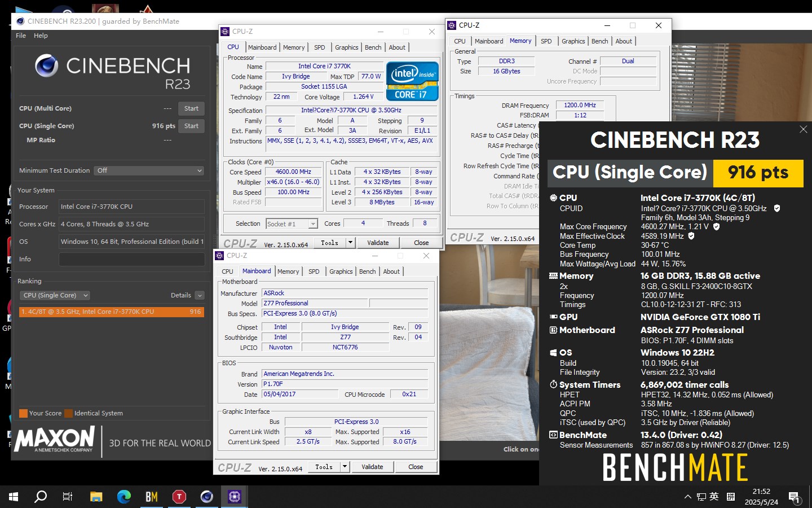This screenshot has width=812, height=508.
Task: Click the BenchMate logo in overlay
Action: (x=675, y=468)
